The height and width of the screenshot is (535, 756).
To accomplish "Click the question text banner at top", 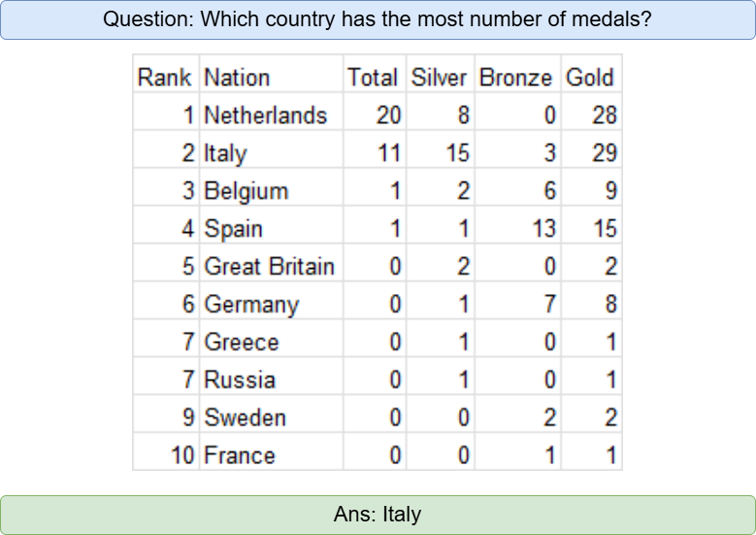I will [x=378, y=19].
